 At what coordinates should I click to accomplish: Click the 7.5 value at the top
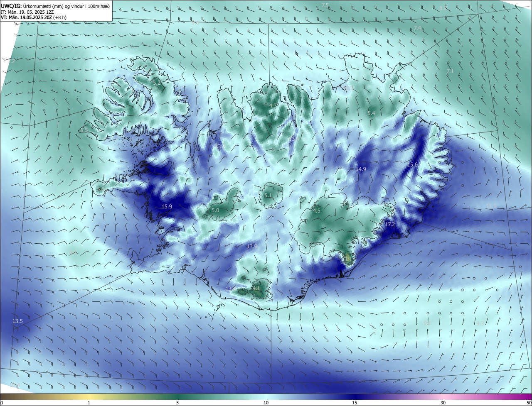325,5
